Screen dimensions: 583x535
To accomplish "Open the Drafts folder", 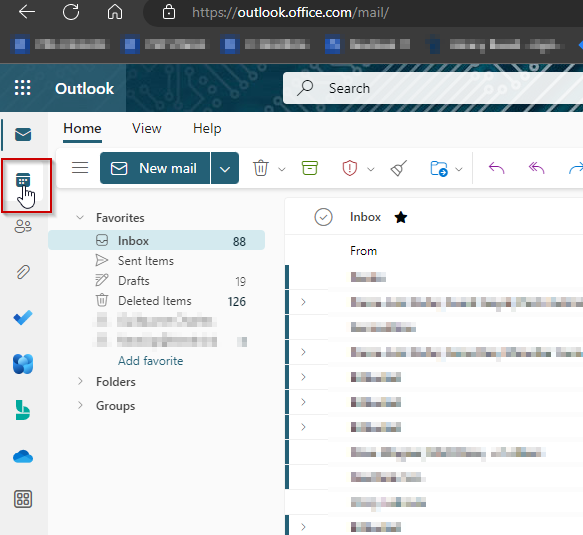I will (x=134, y=281).
